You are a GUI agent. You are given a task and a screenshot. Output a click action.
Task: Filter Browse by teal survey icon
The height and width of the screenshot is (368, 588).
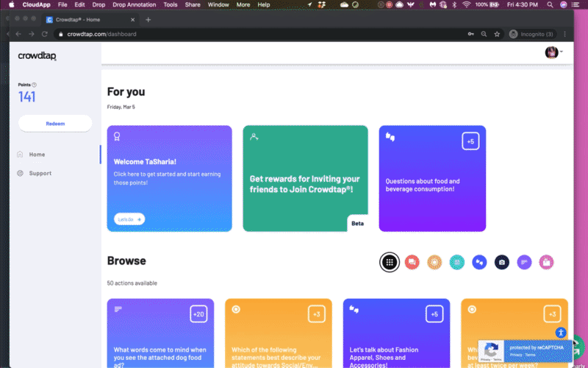click(x=456, y=262)
